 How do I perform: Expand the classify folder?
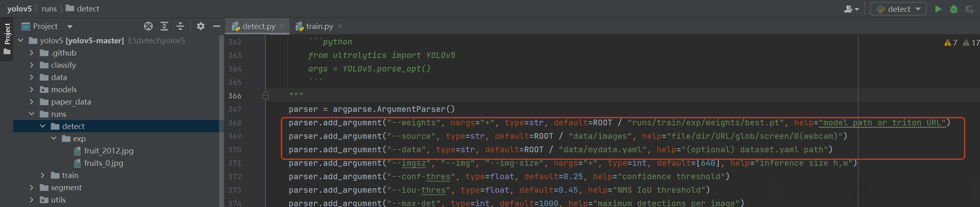point(31,65)
